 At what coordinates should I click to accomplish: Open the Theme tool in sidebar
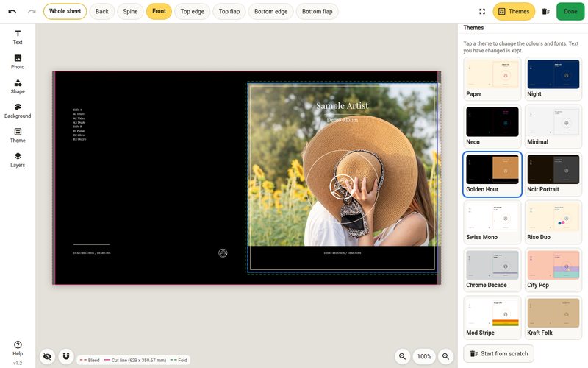18,135
